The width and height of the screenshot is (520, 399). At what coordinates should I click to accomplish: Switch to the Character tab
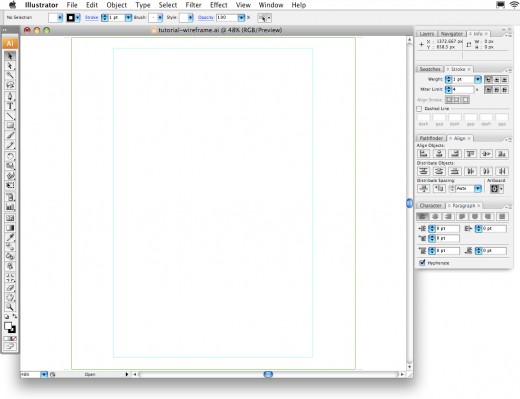[430, 205]
